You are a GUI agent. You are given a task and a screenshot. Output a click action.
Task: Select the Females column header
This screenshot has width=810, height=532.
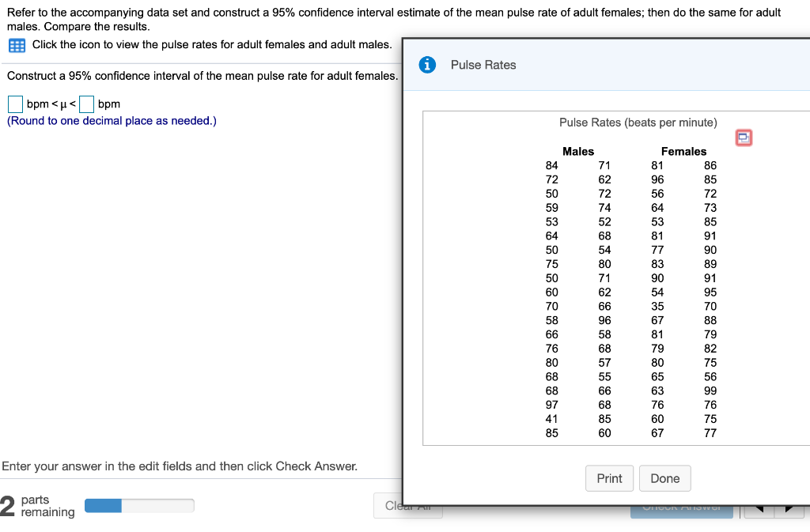[683, 151]
